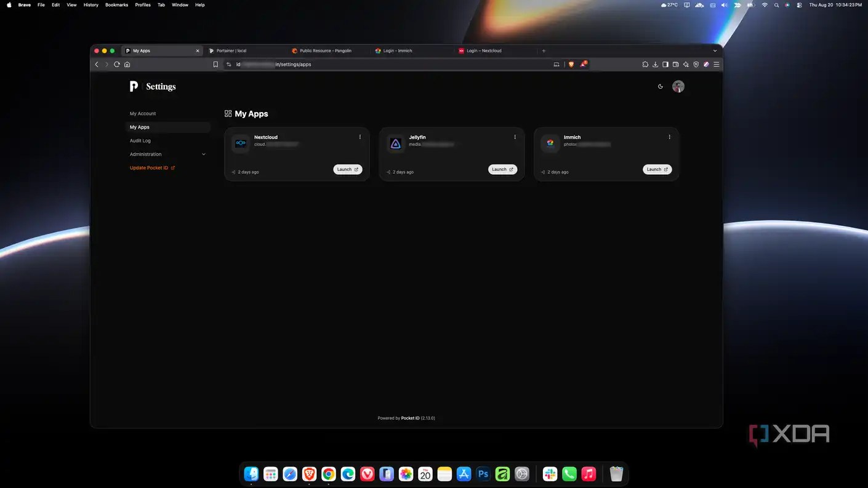The width and height of the screenshot is (868, 488).
Task: Open Immich card three-dot menu
Action: [669, 137]
